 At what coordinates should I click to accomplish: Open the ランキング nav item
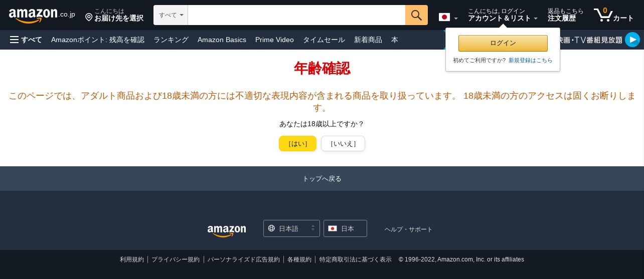pyautogui.click(x=171, y=40)
